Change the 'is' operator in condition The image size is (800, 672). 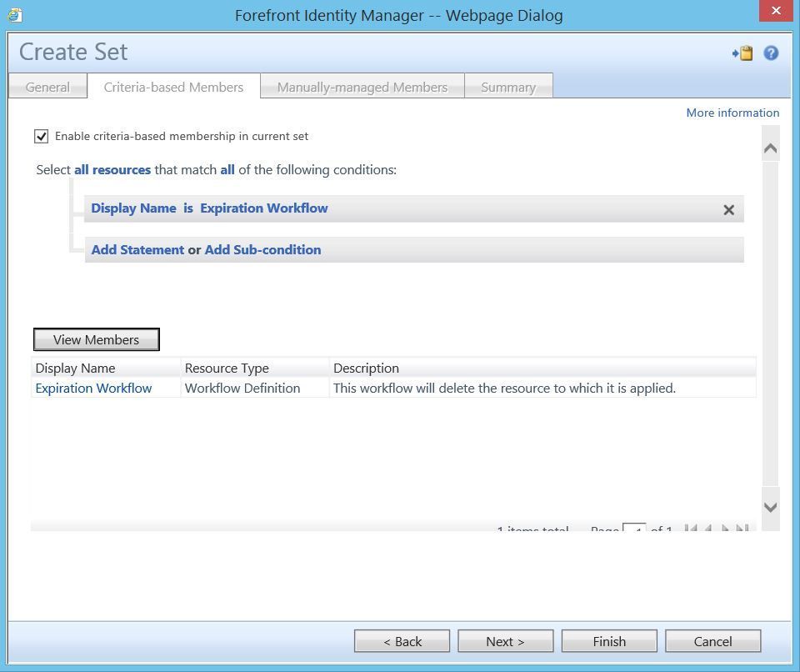coord(188,208)
